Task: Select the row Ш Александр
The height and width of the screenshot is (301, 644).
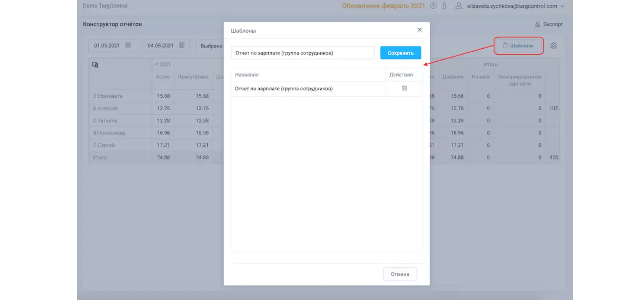Action: coord(120,133)
